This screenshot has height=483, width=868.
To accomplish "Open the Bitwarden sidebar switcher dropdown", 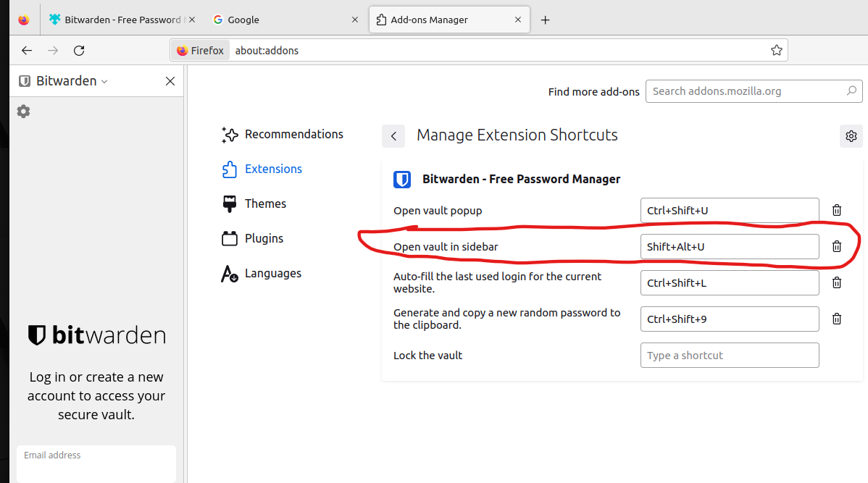I will tap(63, 81).
